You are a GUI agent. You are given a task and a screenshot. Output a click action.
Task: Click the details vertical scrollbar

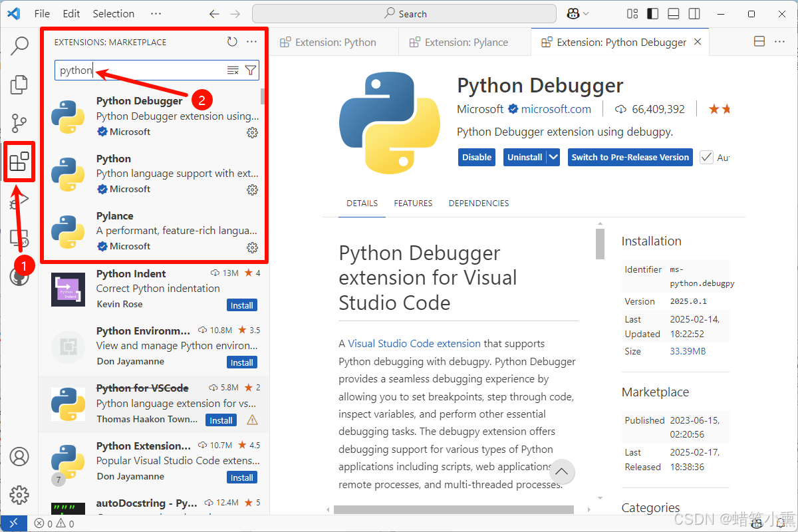coord(600,243)
